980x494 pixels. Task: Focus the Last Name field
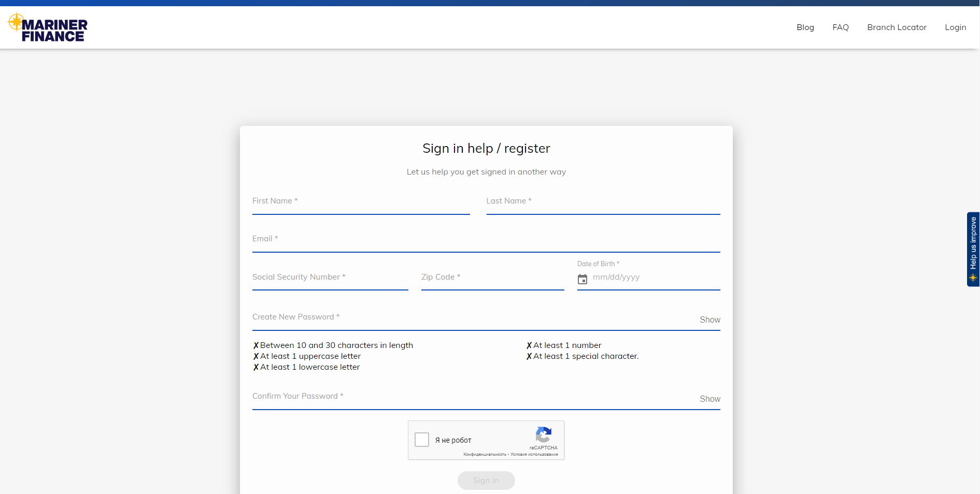(x=603, y=203)
